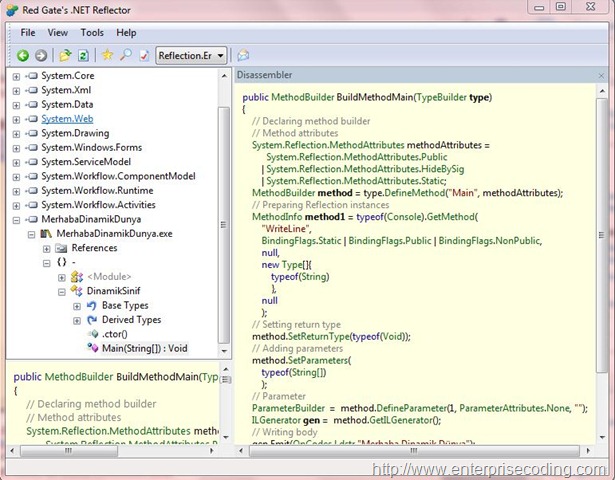This screenshot has width=615, height=480.
Task: Click GetILGenerator link in Disassembler code
Action: (x=400, y=420)
